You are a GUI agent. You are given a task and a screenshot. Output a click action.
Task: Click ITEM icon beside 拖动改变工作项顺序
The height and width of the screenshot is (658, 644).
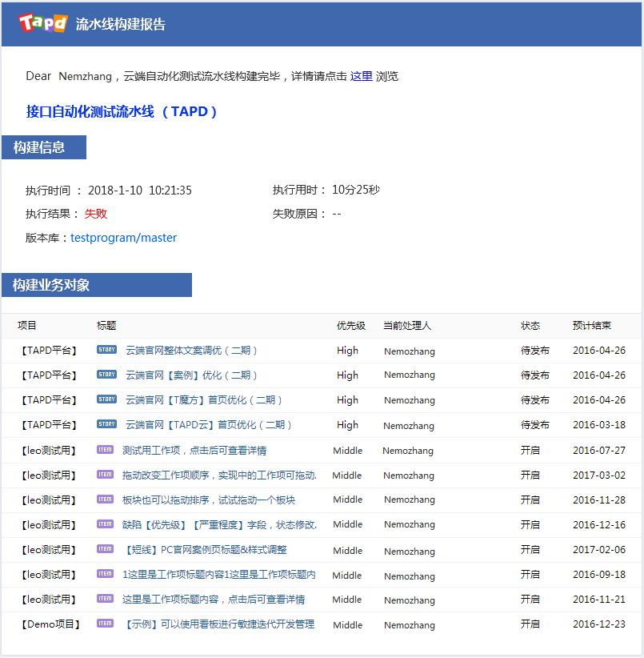[105, 475]
